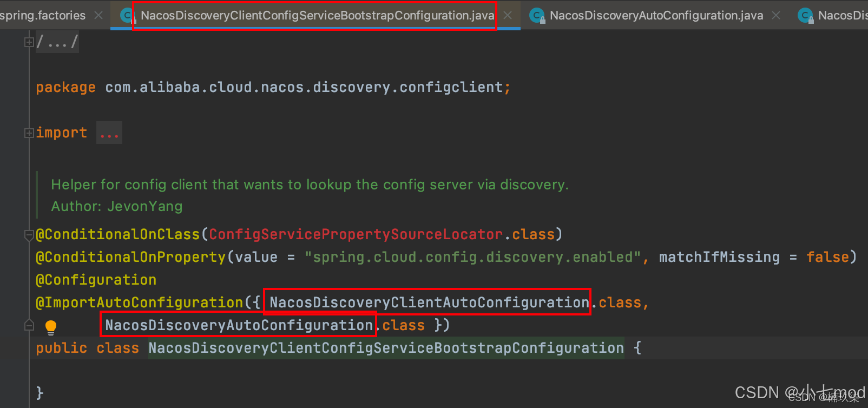Click the @ConditionalOnClass annotation

(118, 234)
